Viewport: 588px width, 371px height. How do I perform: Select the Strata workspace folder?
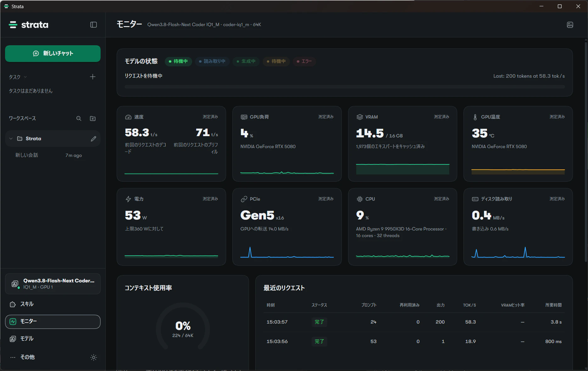[x=53, y=139]
